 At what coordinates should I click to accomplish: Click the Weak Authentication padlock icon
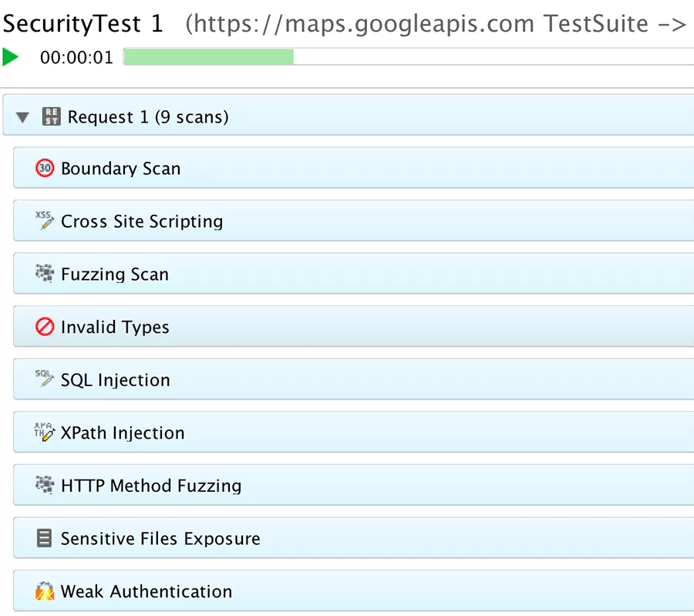(x=45, y=591)
